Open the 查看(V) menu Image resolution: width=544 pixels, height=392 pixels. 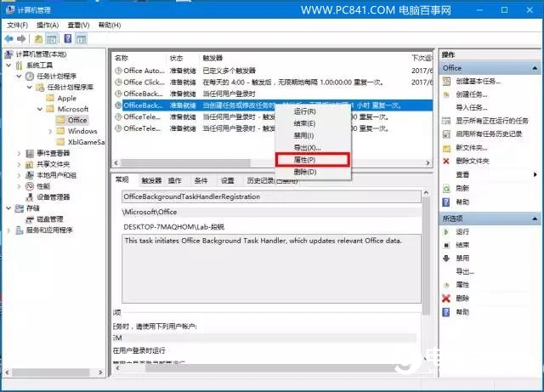(x=78, y=25)
